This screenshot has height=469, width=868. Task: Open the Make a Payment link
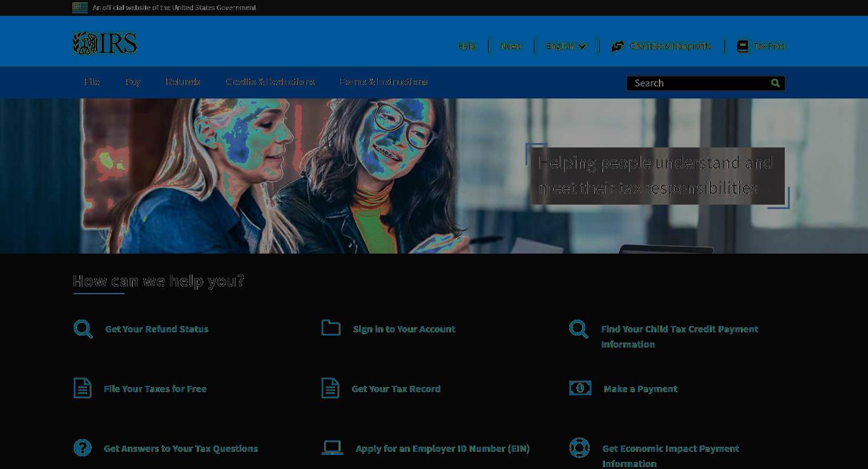641,389
